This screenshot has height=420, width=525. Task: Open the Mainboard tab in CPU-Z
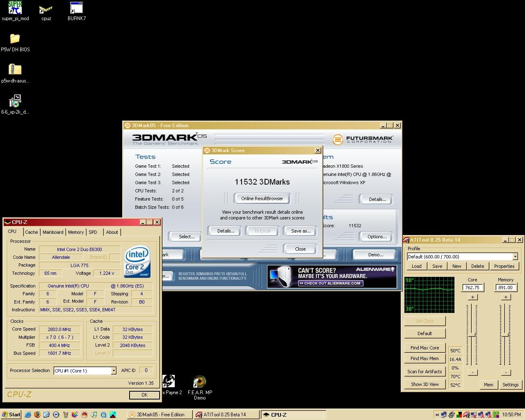53,232
